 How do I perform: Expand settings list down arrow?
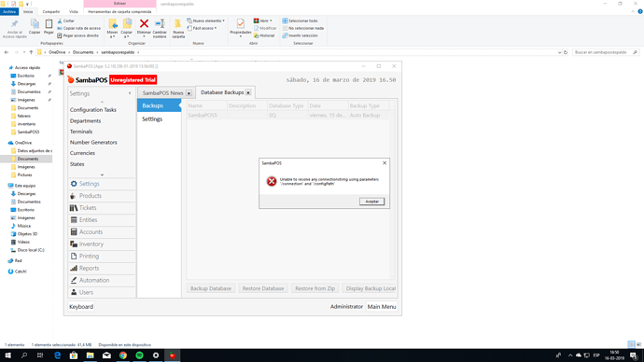102,174
